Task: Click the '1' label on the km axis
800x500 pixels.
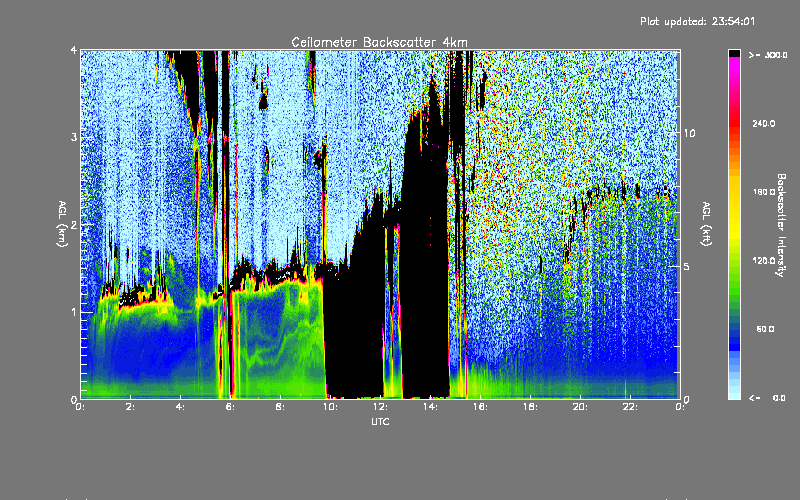Action: [74, 312]
